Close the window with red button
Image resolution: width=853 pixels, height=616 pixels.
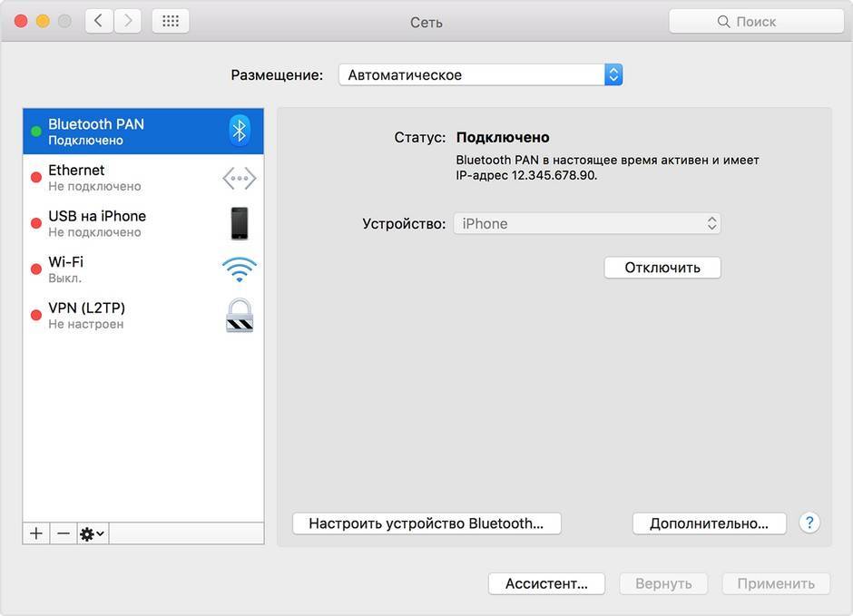click(21, 21)
